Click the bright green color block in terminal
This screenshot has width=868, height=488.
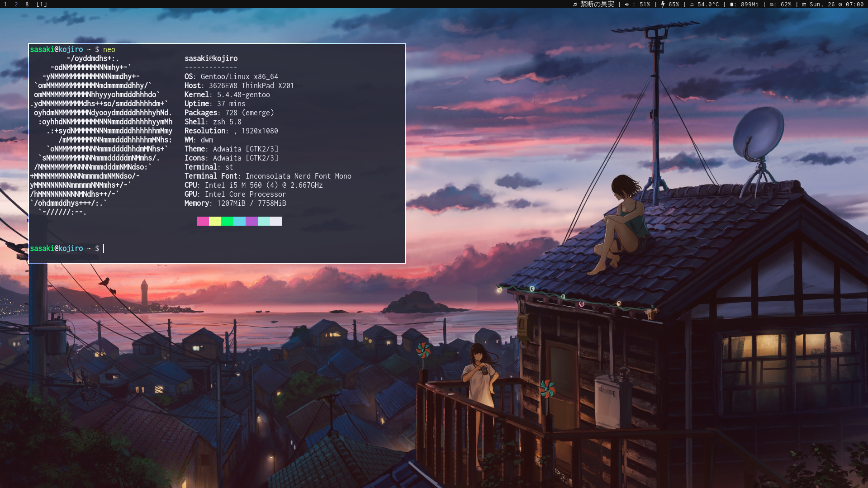227,221
